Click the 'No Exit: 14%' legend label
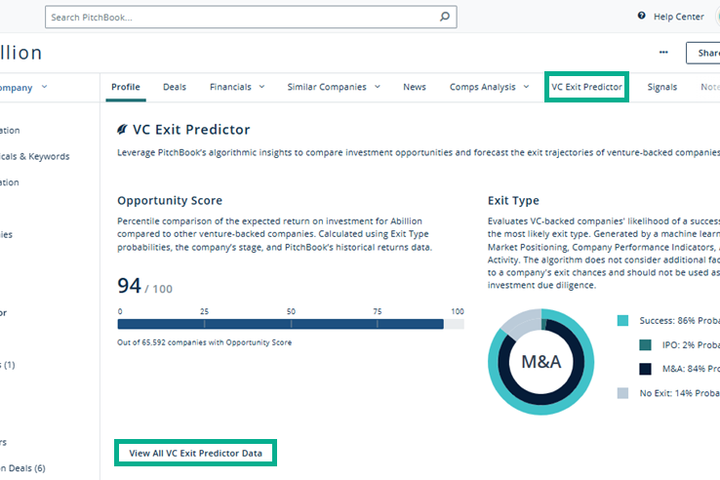Viewport: 720px width, 480px height. pyautogui.click(x=680, y=393)
